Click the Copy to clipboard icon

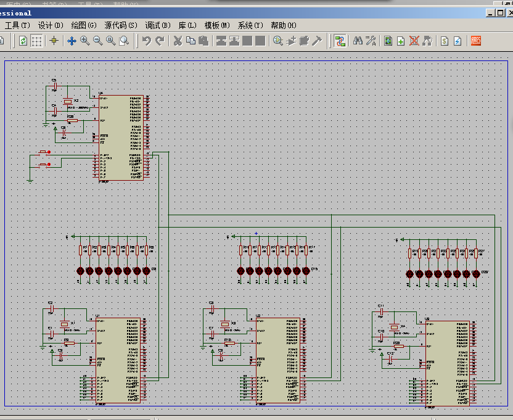[191, 41]
